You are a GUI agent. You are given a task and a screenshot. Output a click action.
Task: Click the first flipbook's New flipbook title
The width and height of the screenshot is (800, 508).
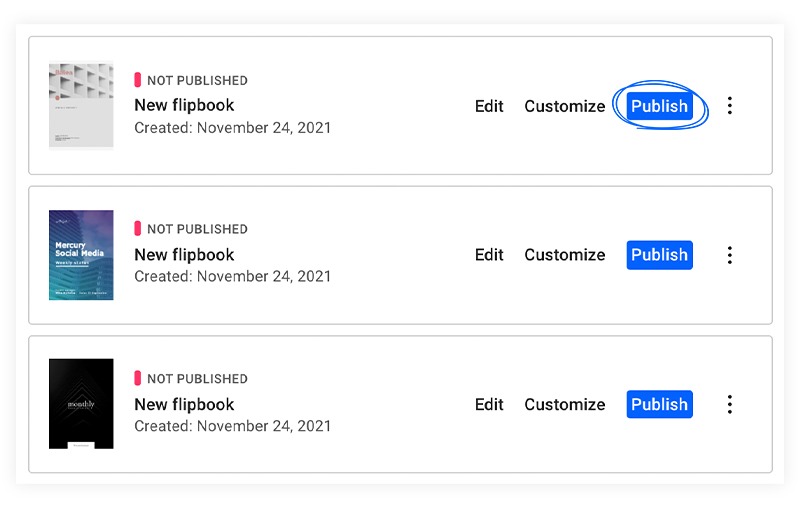(x=184, y=105)
